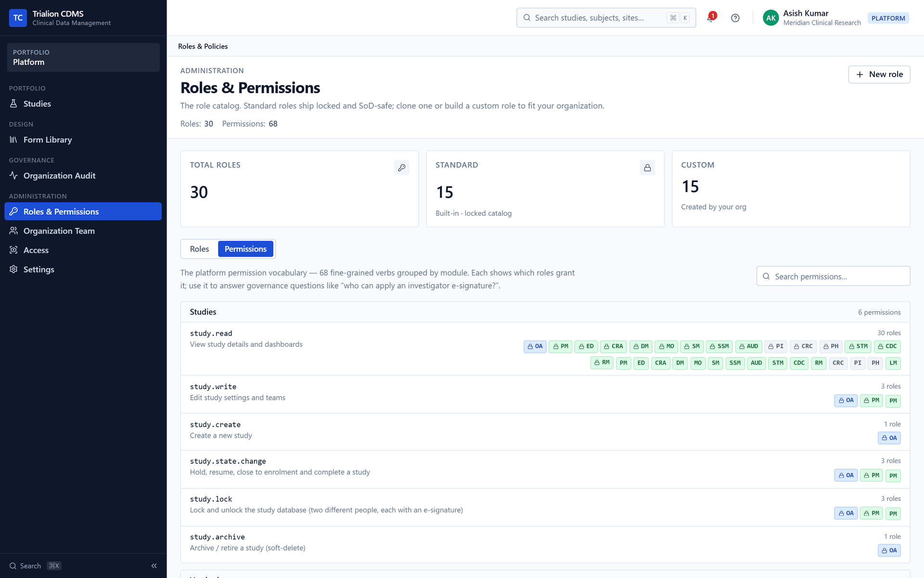This screenshot has height=578, width=924.
Task: Select the Permissions tab
Action: click(245, 249)
